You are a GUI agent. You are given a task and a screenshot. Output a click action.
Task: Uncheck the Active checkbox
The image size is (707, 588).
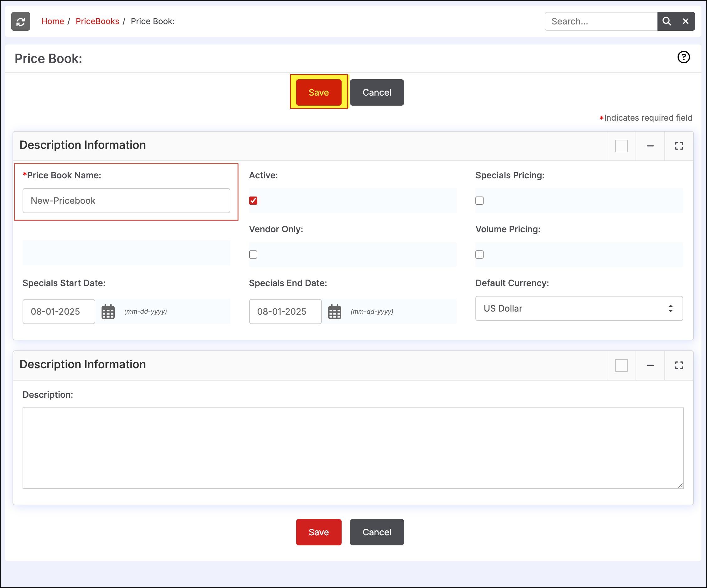[253, 201]
